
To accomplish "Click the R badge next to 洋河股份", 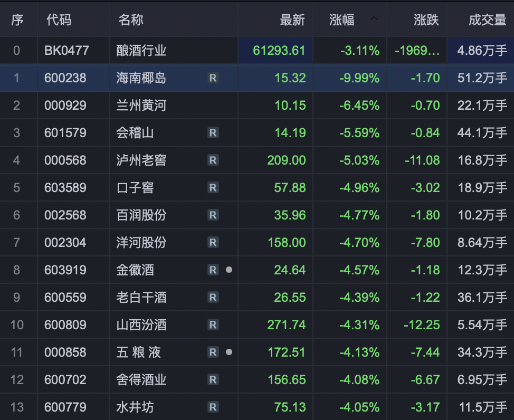I will (x=213, y=243).
